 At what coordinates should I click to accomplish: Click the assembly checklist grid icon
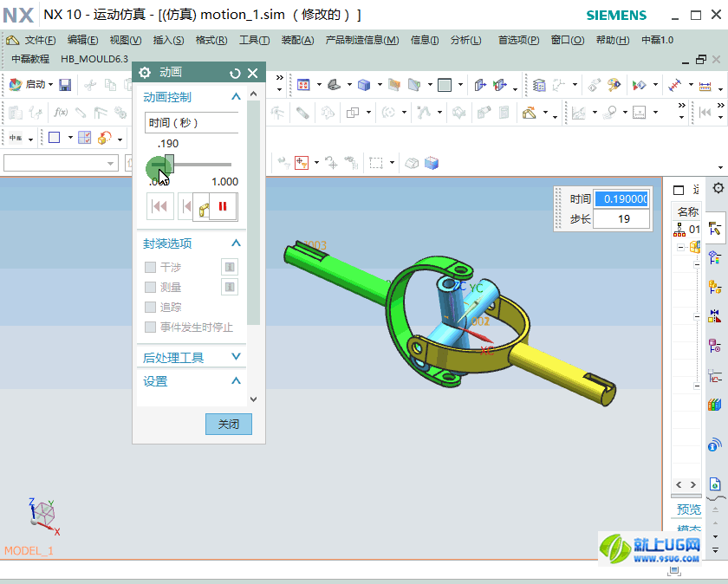pyautogui.click(x=85, y=138)
